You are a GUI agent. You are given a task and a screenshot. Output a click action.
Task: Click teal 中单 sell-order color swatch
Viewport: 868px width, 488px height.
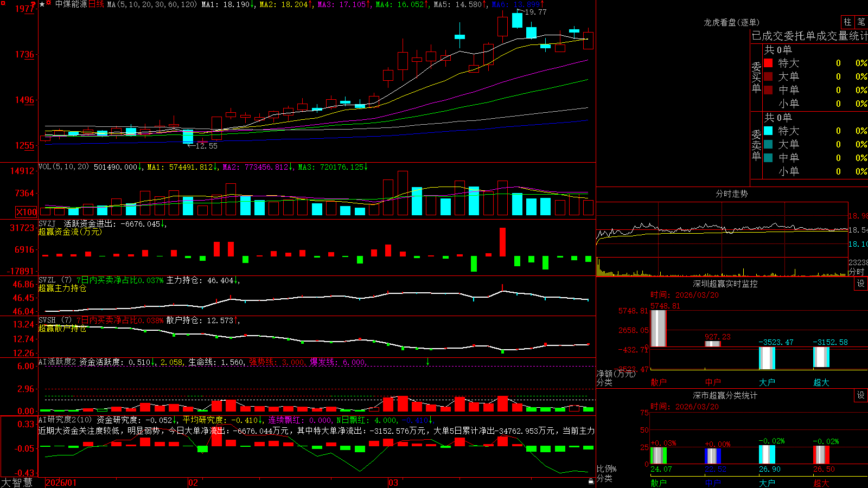(768, 158)
